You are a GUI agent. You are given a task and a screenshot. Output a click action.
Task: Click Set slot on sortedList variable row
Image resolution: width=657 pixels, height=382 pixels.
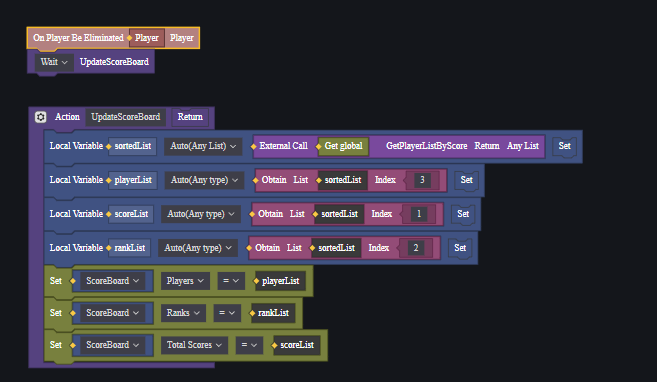coord(564,146)
